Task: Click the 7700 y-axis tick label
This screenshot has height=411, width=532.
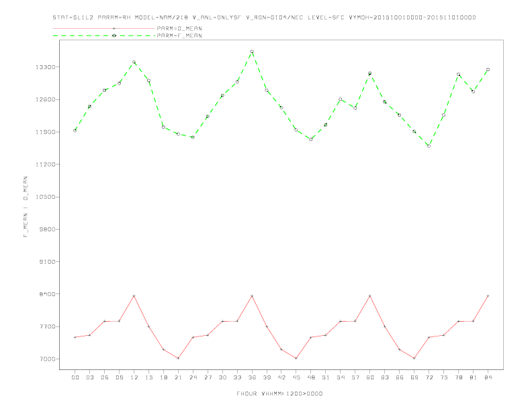Action: point(47,326)
